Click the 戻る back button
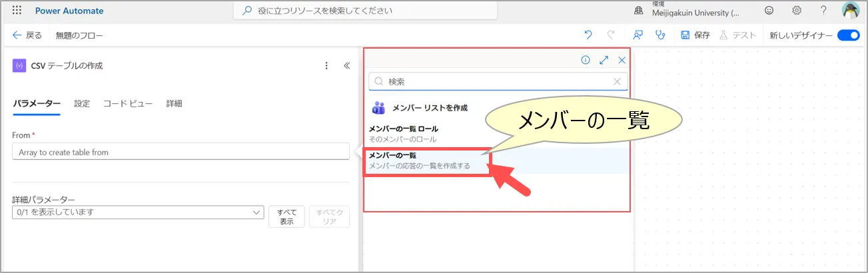Screen dimensions: 868x273 [27, 35]
